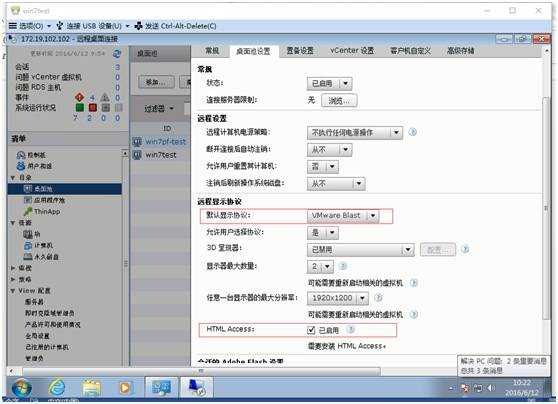Open 全局设置 under View 配置
The width and height of the screenshot is (558, 404).
[37, 336]
